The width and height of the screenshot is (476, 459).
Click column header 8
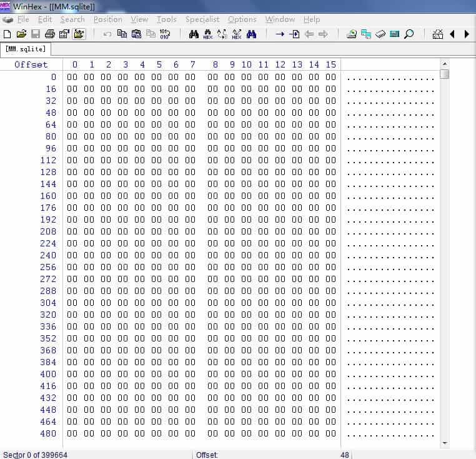point(215,65)
